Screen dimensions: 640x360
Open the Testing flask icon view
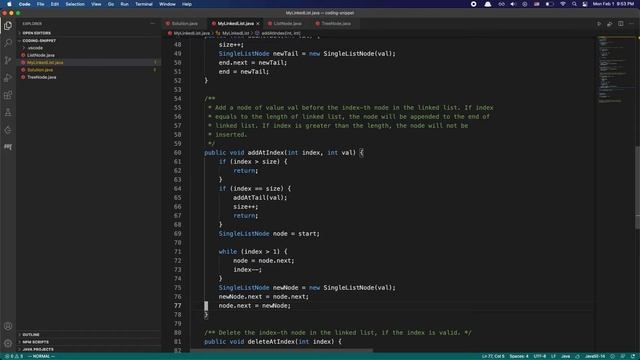pos(8,113)
